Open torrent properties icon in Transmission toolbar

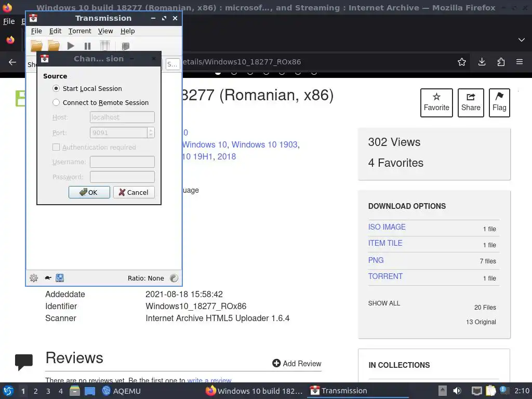[x=126, y=46]
